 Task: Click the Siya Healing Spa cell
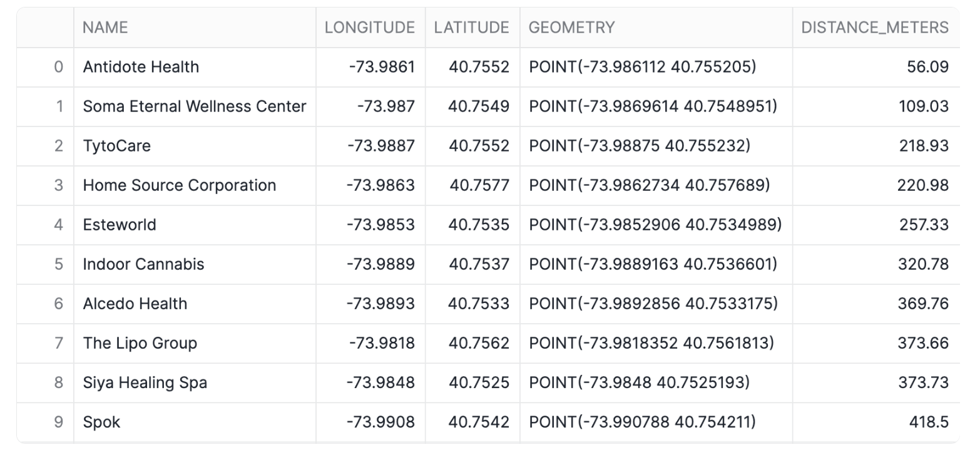point(145,383)
